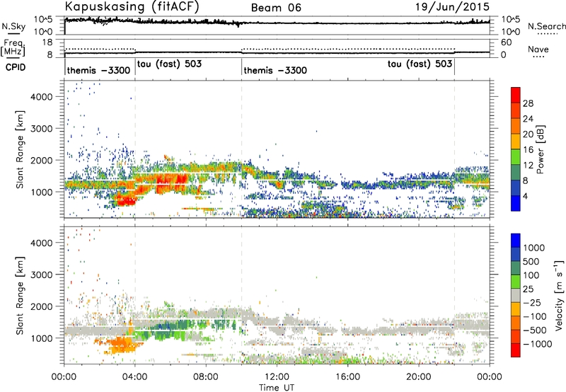Pick the light green 12–16 dB Power bar segment
566x392 pixels.
(x=516, y=157)
